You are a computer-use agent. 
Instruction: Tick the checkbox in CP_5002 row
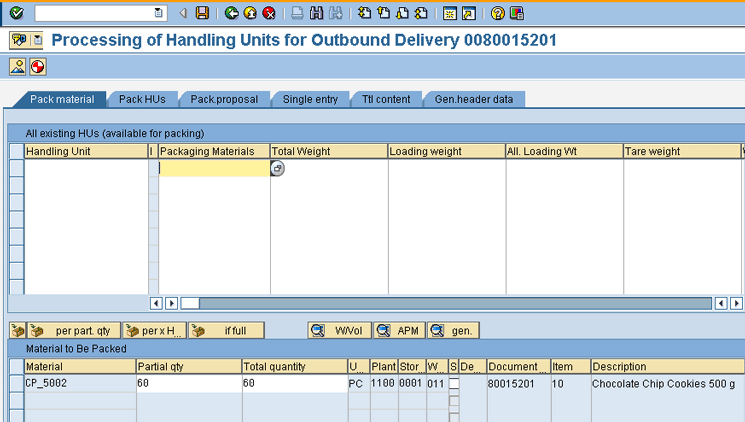pos(454,383)
